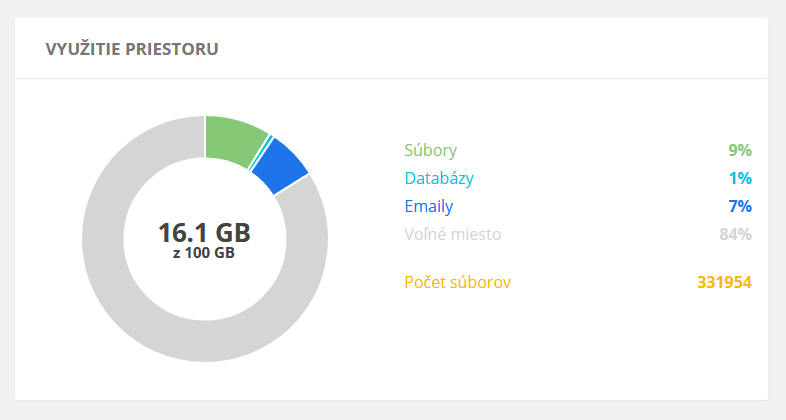786x420 pixels.
Task: Click the 16.1 GB usage total
Action: pos(204,232)
